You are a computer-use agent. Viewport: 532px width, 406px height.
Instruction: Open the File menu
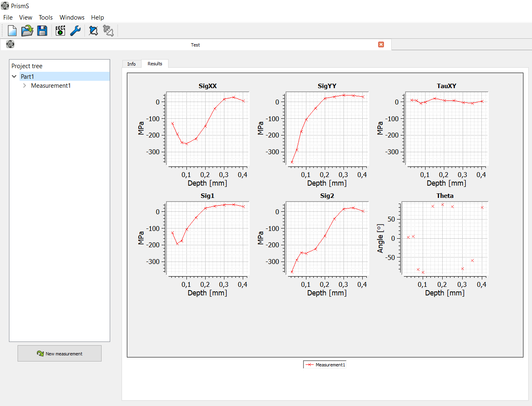[x=8, y=18]
